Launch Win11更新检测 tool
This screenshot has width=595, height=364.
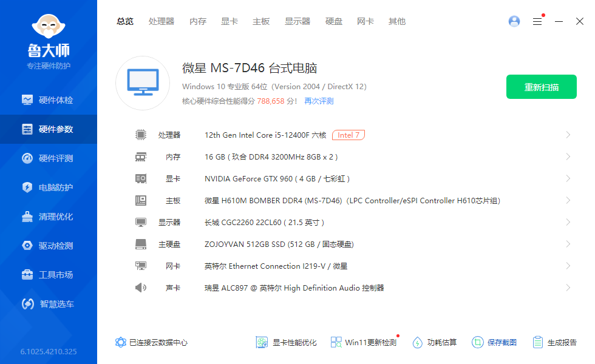tap(364, 342)
